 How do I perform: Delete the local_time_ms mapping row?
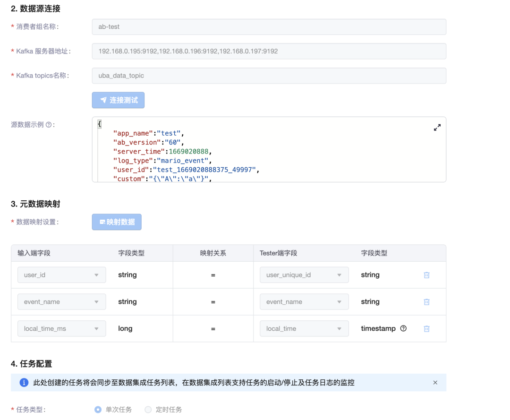(426, 329)
